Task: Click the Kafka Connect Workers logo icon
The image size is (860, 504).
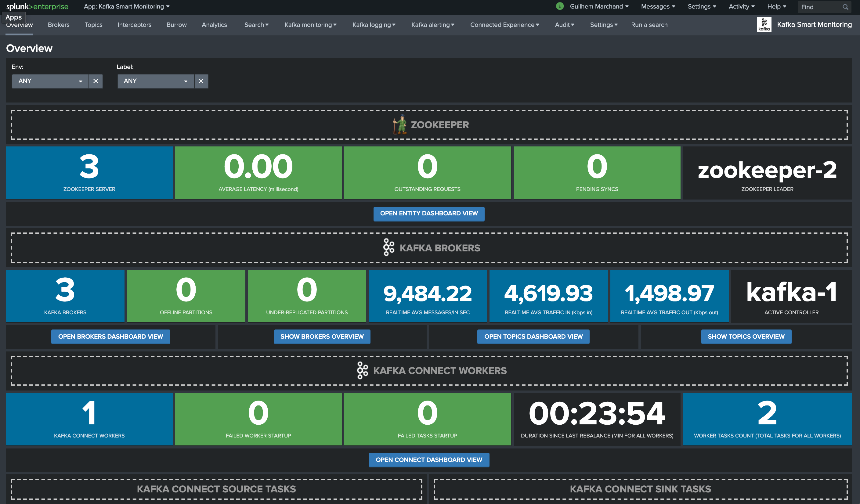Action: pyautogui.click(x=363, y=370)
